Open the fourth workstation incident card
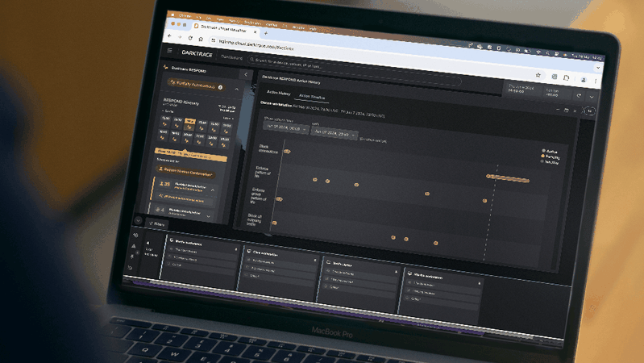The image size is (644, 363). (x=440, y=295)
